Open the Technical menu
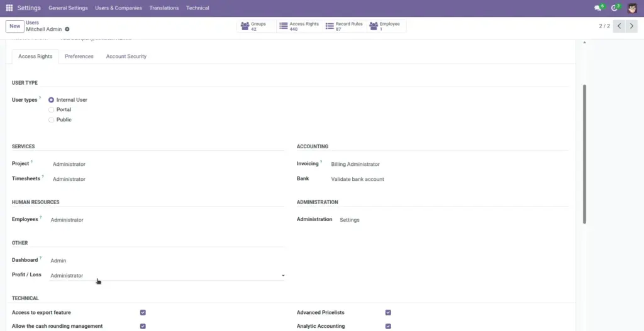The height and width of the screenshot is (331, 644). point(197,8)
